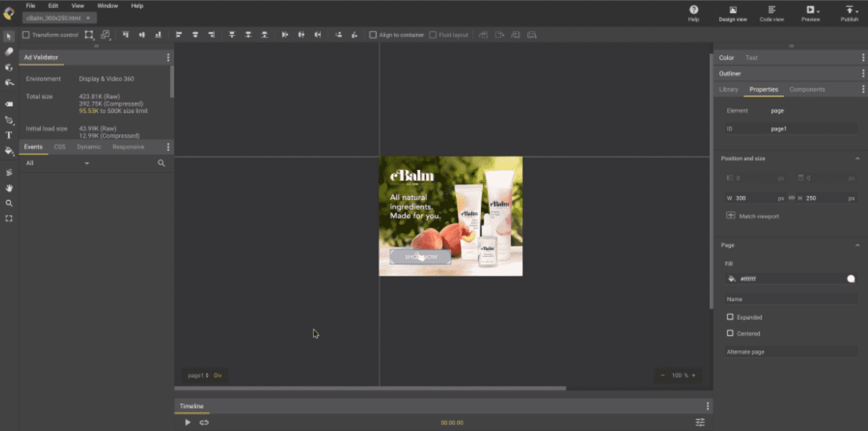868x431 pixels.
Task: Switch to the CSS tab
Action: [x=60, y=147]
